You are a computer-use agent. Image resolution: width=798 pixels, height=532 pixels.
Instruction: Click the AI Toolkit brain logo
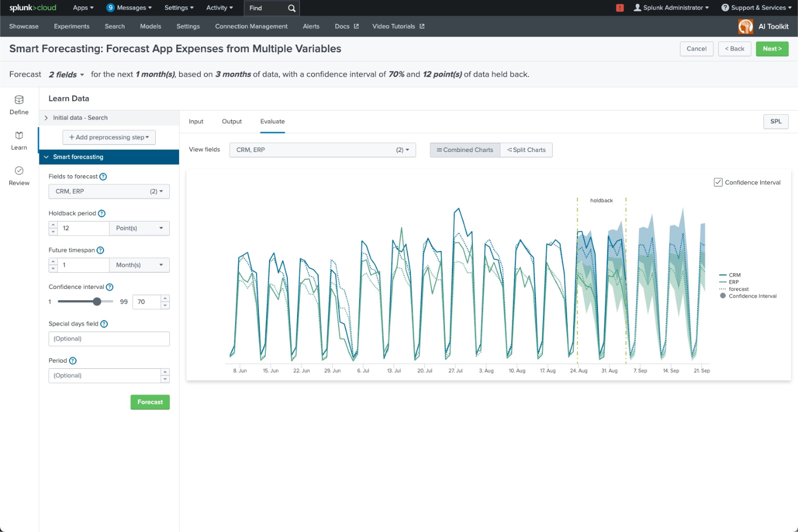point(746,26)
